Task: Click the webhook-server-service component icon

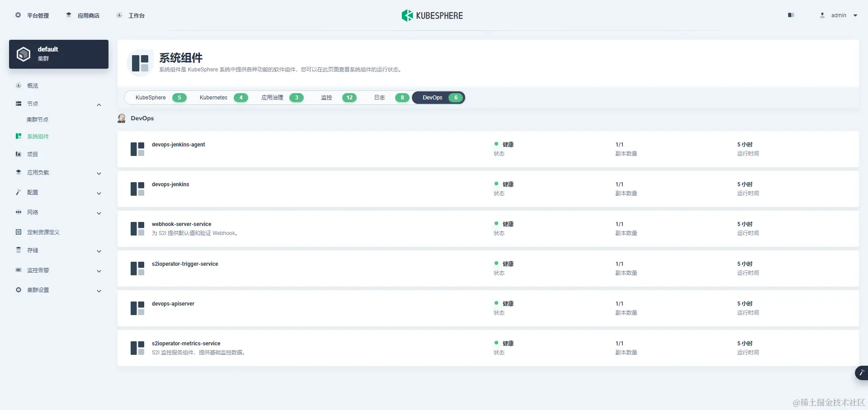Action: (x=137, y=229)
